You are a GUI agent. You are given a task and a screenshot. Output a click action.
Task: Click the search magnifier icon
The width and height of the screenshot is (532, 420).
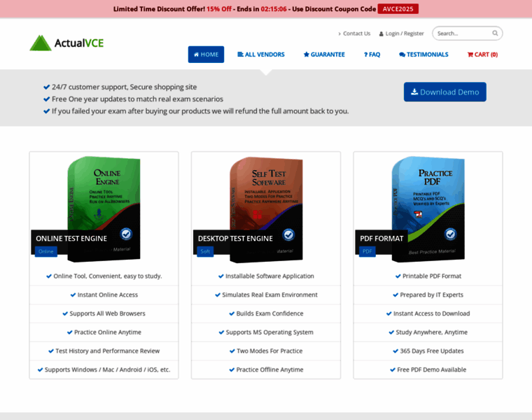pyautogui.click(x=495, y=33)
